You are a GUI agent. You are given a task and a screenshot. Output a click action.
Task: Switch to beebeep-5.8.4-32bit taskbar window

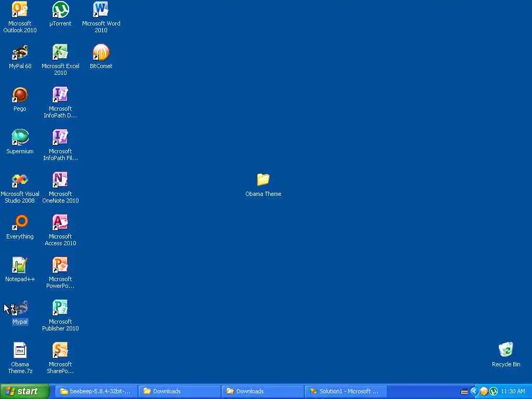pos(96,392)
